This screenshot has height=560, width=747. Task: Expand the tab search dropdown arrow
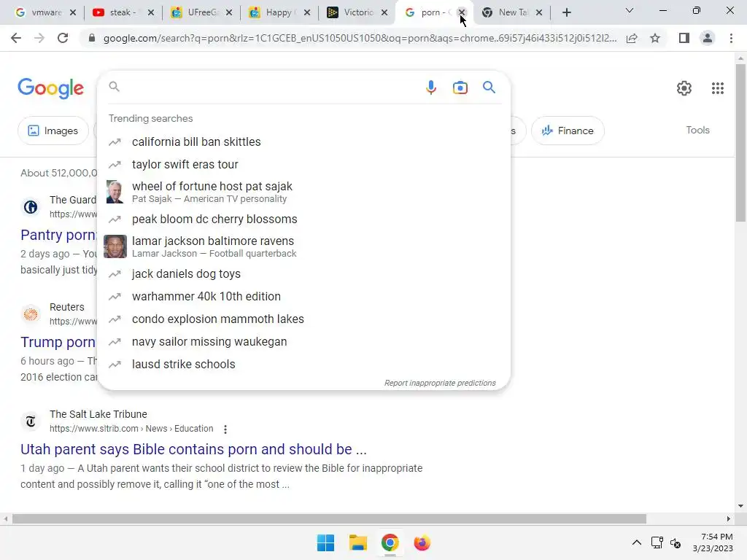click(x=630, y=10)
